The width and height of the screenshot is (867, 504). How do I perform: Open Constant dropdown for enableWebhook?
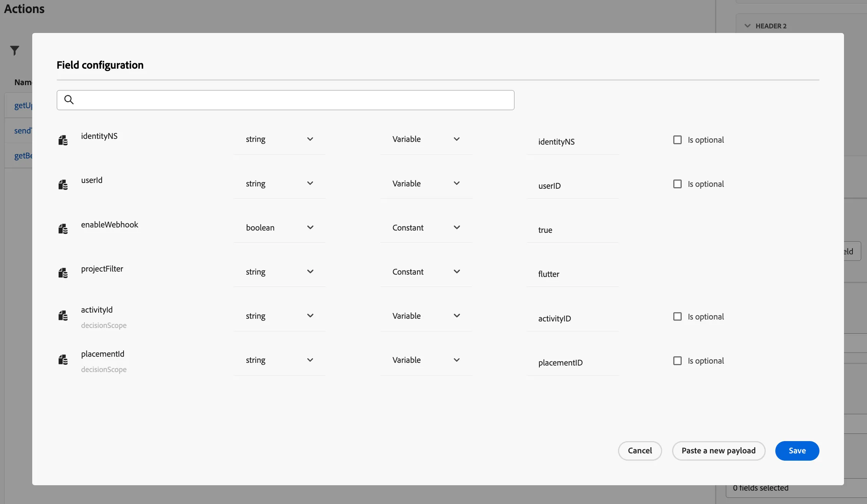tap(426, 228)
